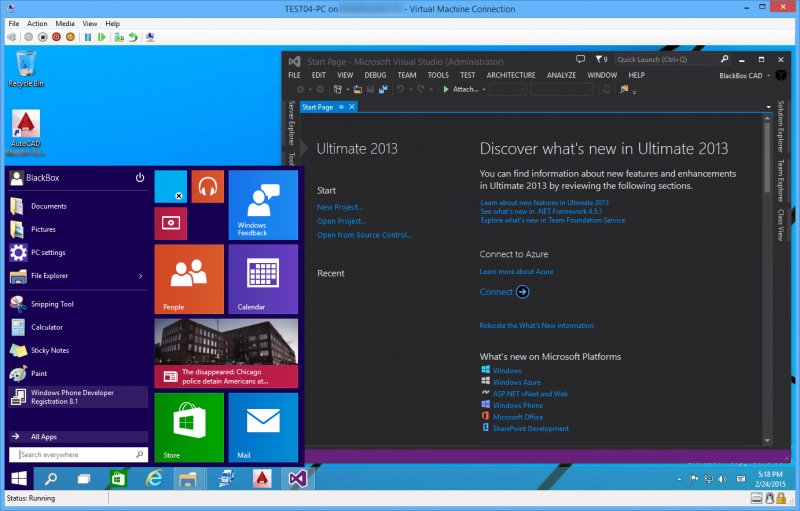Open the ANALYZE menu in Visual Studio
Image resolution: width=800 pixels, height=511 pixels.
pyautogui.click(x=561, y=75)
